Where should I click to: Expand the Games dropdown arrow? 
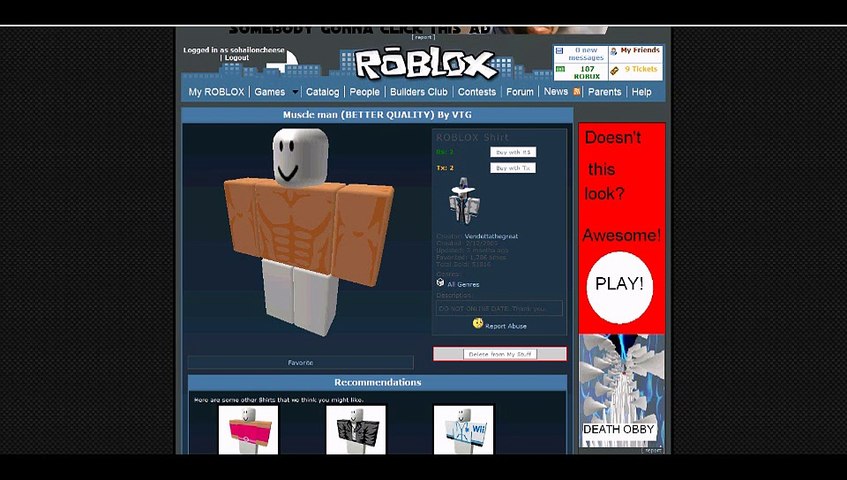pyautogui.click(x=295, y=92)
